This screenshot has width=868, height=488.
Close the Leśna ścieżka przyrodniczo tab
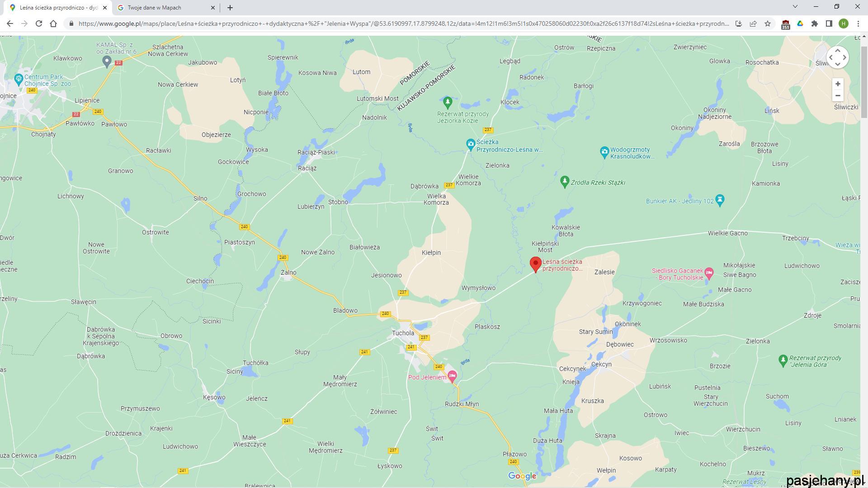(105, 8)
